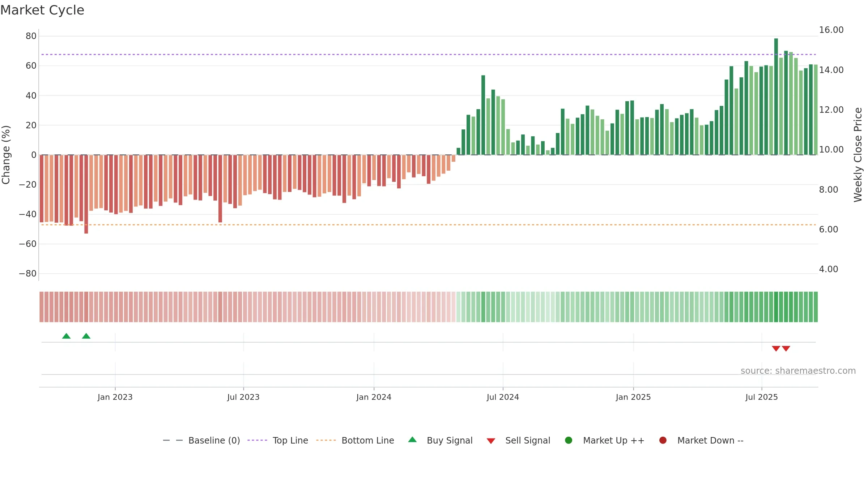Image resolution: width=868 pixels, height=488 pixels.
Task: Click the 4.00 price axis value
Action: click(828, 269)
